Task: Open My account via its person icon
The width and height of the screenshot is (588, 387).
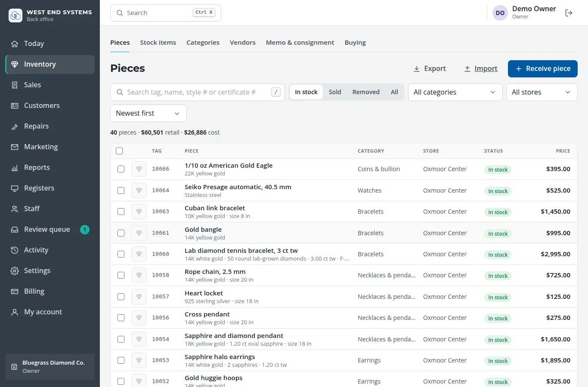Action: pyautogui.click(x=15, y=312)
